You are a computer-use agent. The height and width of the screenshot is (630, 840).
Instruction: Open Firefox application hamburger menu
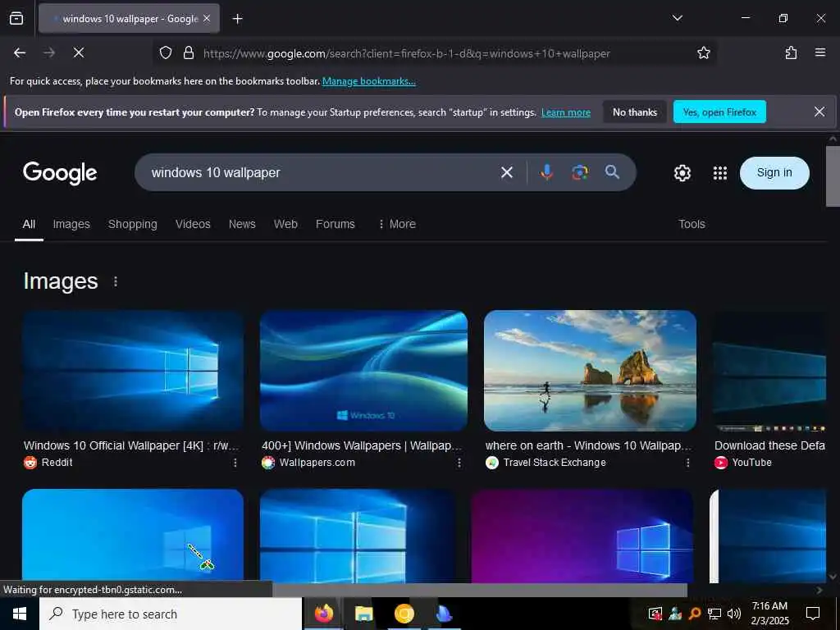pos(819,52)
